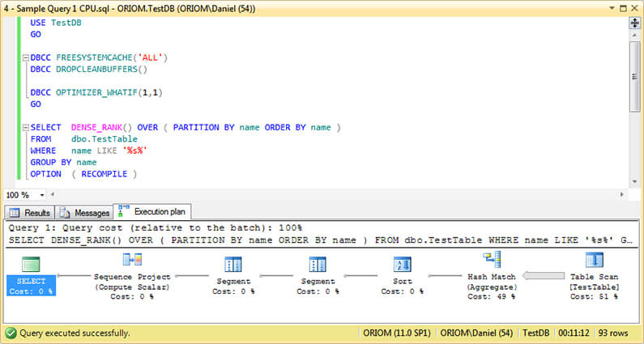Click the GROUP BY name line
Screen dimensions: 644x344
[x=64, y=163]
